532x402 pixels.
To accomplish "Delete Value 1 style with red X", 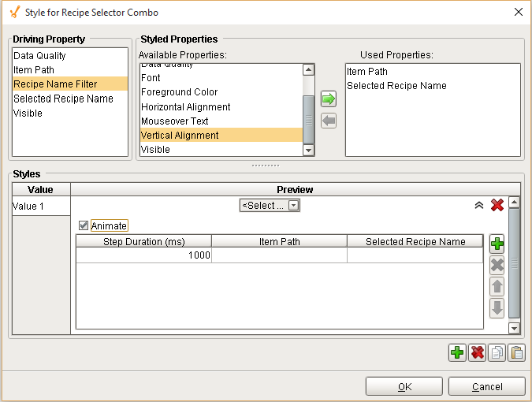I will pyautogui.click(x=497, y=205).
